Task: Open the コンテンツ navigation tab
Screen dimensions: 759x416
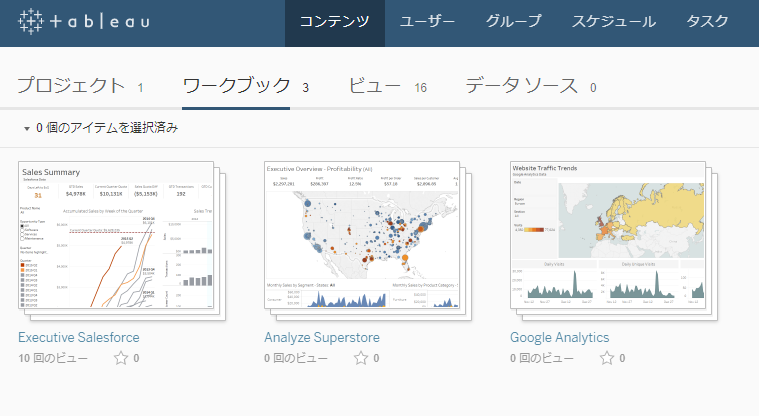Action: 334,21
